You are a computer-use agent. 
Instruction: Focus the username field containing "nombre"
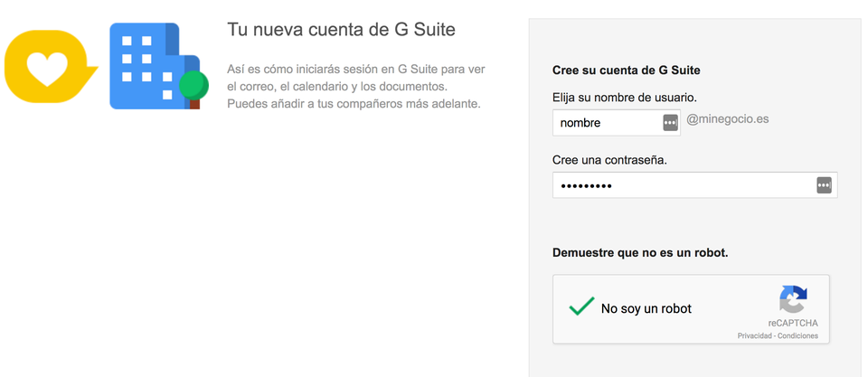(617, 122)
